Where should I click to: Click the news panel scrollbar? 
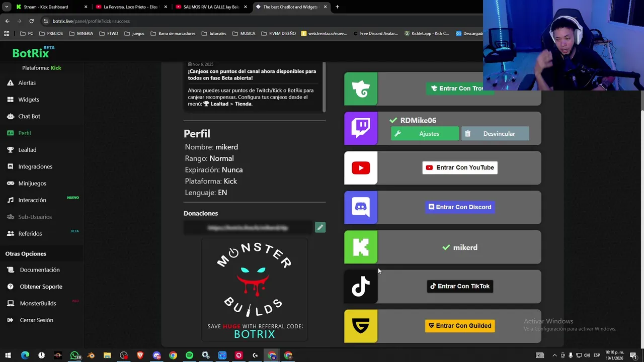[x=325, y=86]
